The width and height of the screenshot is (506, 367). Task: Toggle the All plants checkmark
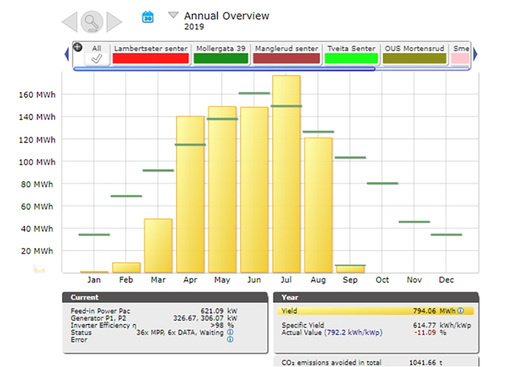[97, 59]
